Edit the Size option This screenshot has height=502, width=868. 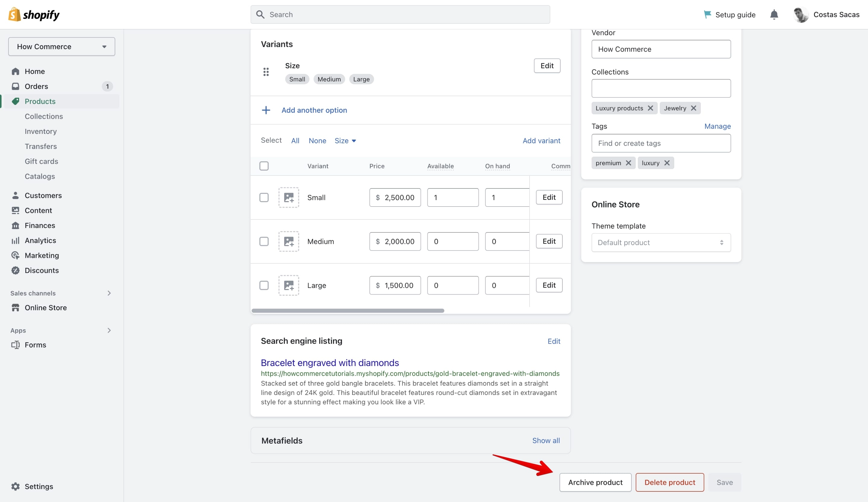[x=547, y=66]
